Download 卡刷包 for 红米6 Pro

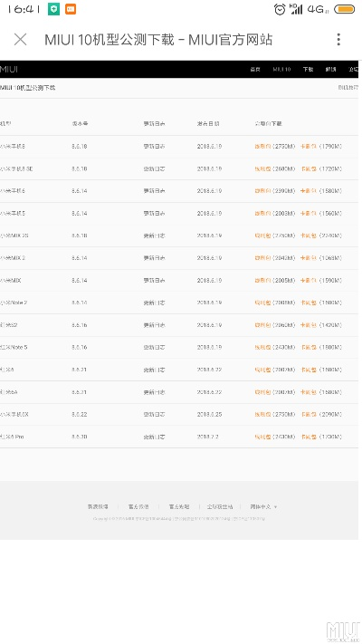pos(309,437)
